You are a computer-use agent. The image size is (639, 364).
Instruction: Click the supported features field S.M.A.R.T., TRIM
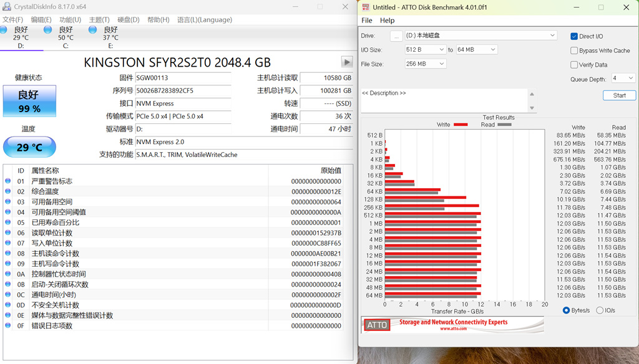[244, 155]
